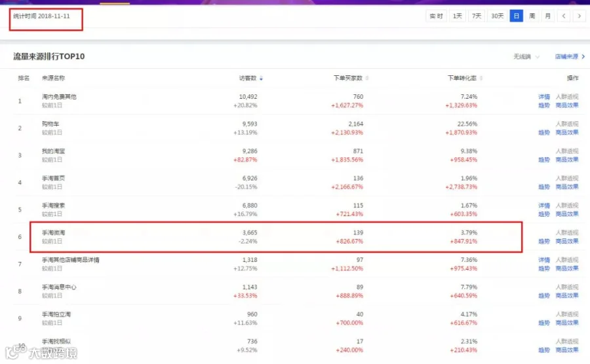Open 趋势 for 购物车 row
The width and height of the screenshot is (590, 364).
pyautogui.click(x=544, y=133)
